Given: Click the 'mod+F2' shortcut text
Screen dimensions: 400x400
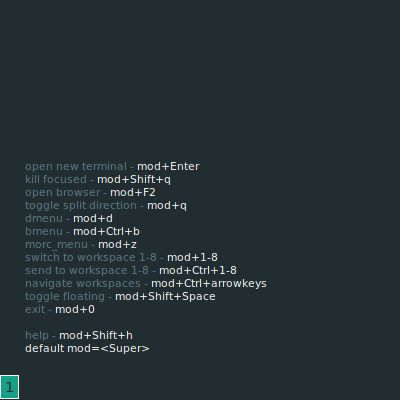Looking at the screenshot, I should 133,192.
